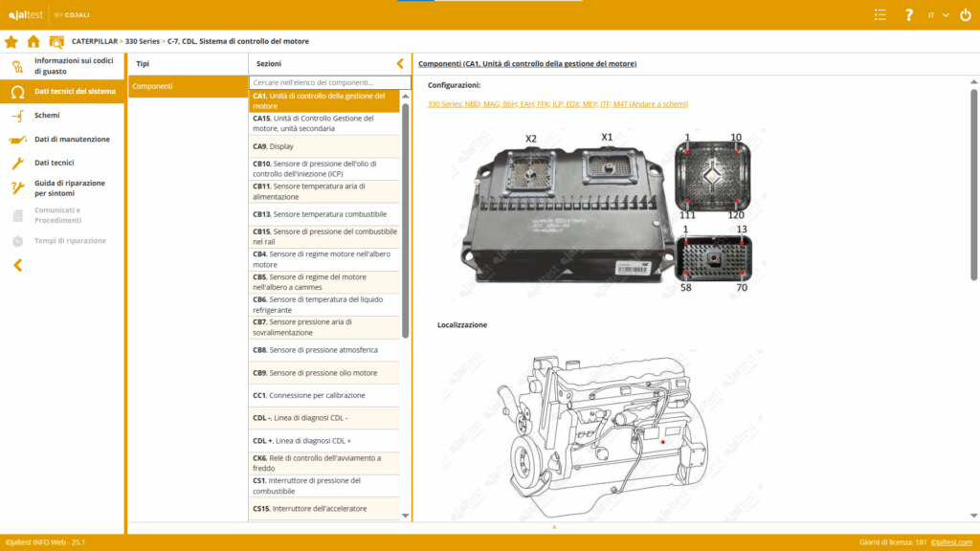
Task: Open the help question mark icon
Action: [909, 15]
